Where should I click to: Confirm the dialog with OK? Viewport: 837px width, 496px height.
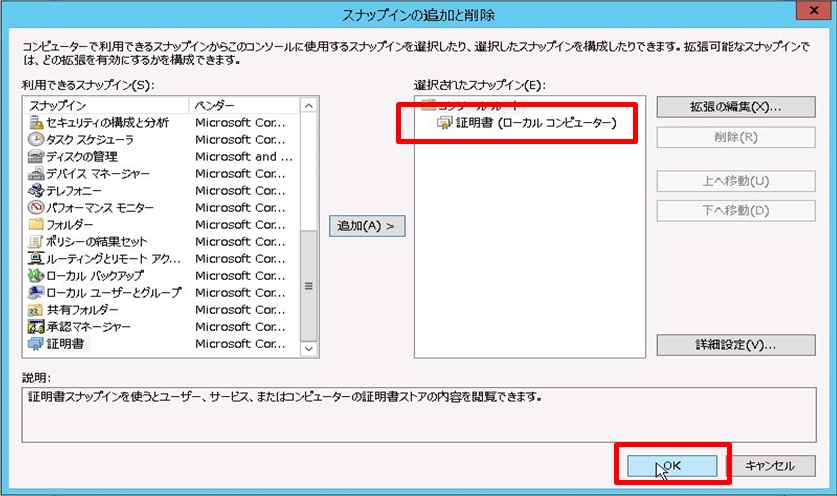(672, 465)
